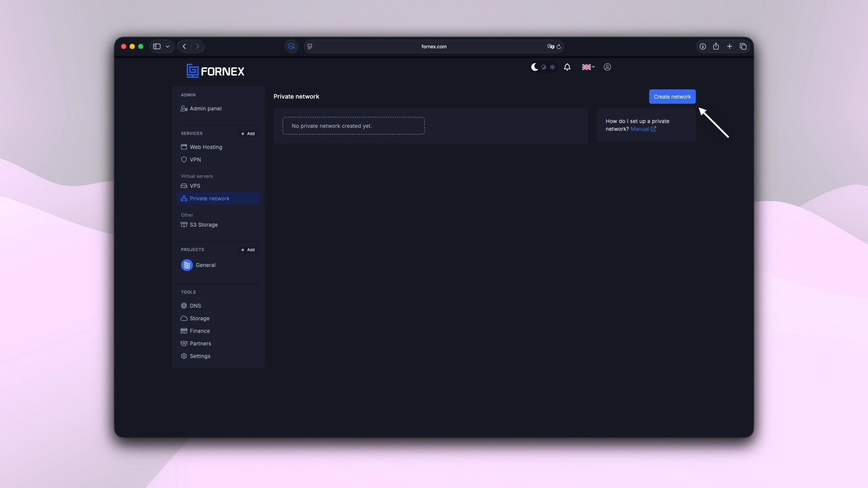Viewport: 868px width, 488px height.
Task: Open the private network Manual link
Action: pos(640,129)
